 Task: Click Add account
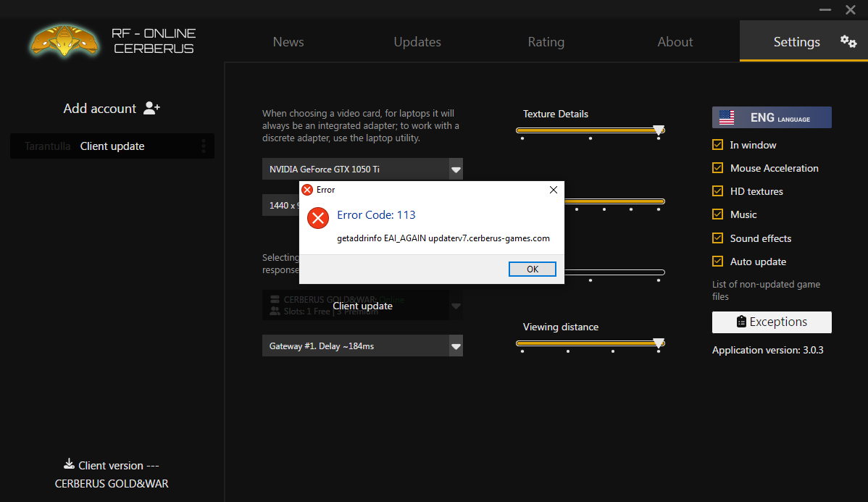coord(112,109)
